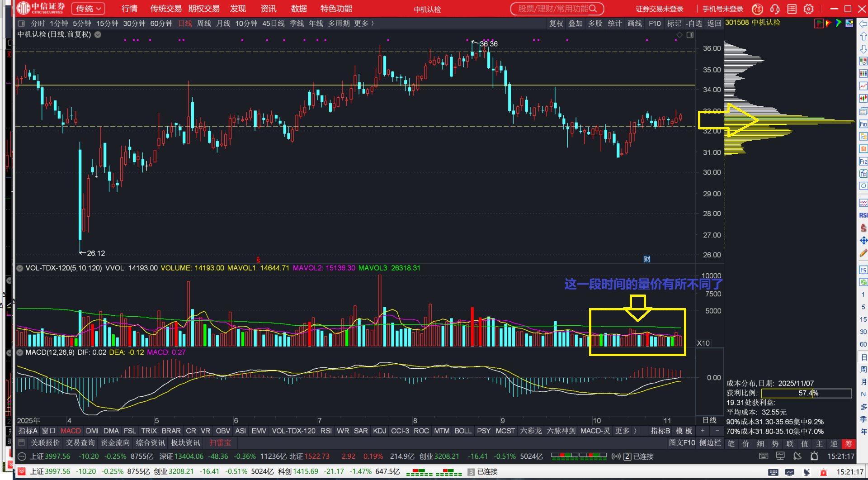The image size is (868, 480).
Task: Expand 更多 in the indicator tab bar
Action: [626, 431]
